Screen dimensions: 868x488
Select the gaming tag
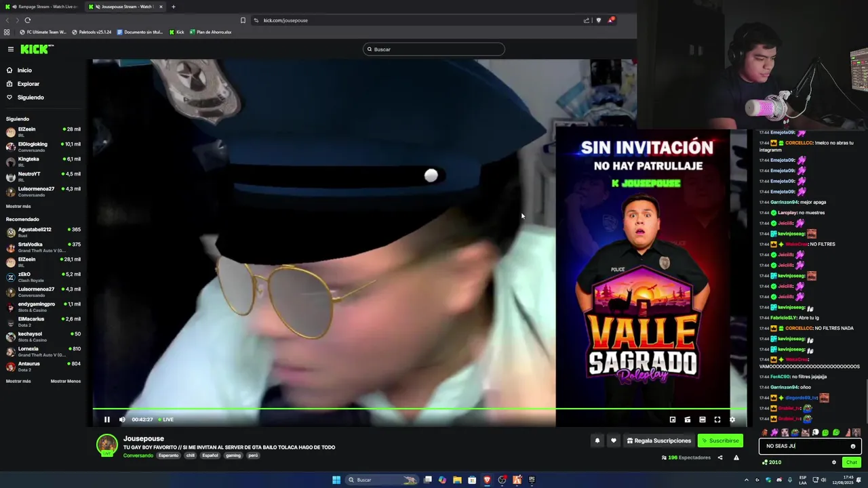pyautogui.click(x=233, y=455)
